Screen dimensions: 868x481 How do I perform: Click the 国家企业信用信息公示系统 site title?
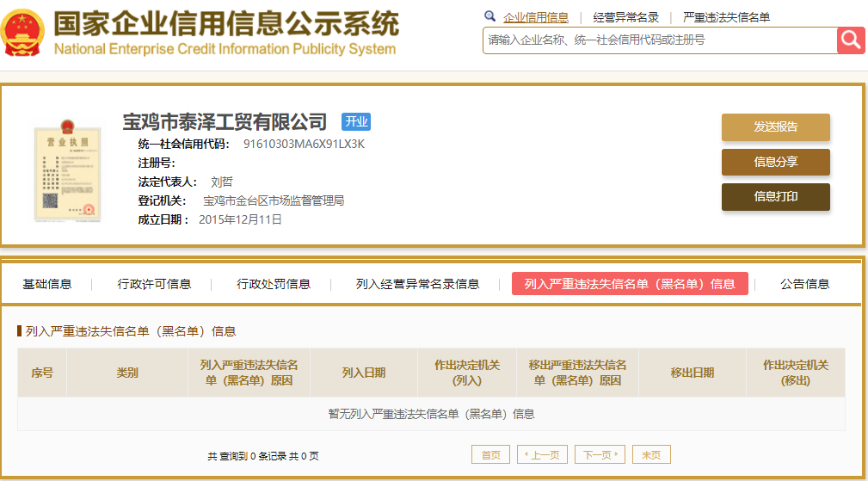(x=226, y=24)
